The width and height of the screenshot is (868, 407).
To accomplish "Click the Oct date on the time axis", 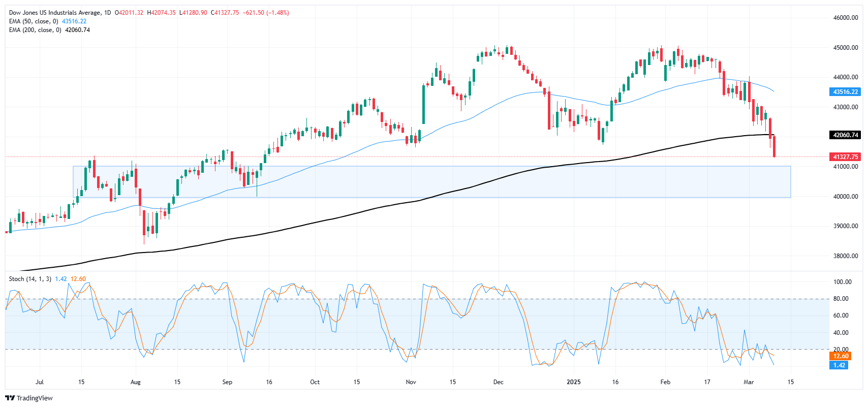I will (315, 382).
